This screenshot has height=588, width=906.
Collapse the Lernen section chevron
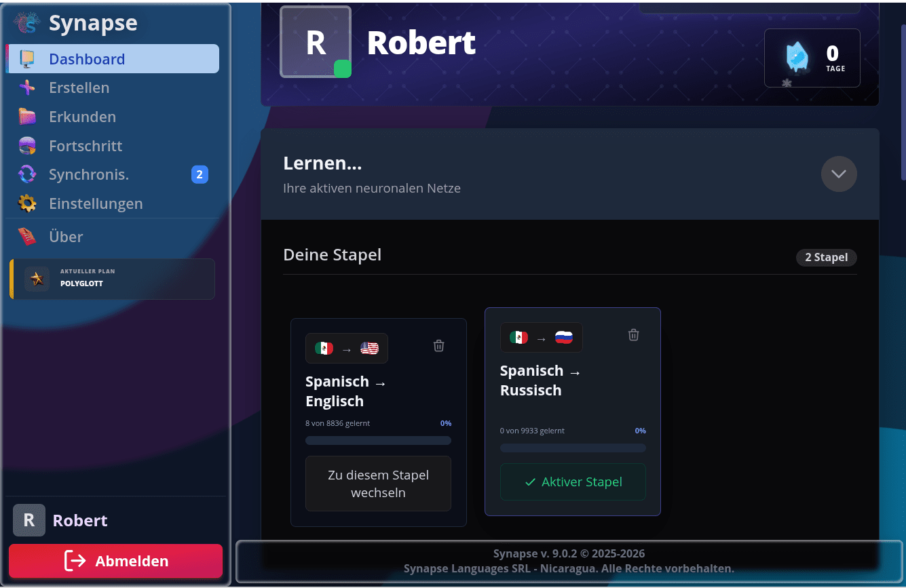839,174
